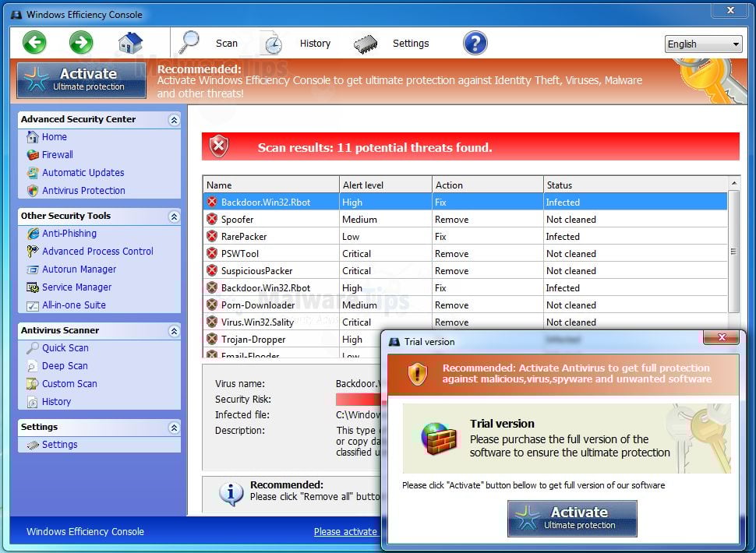Open the Automatic Updates link
The height and width of the screenshot is (553, 756).
(83, 172)
